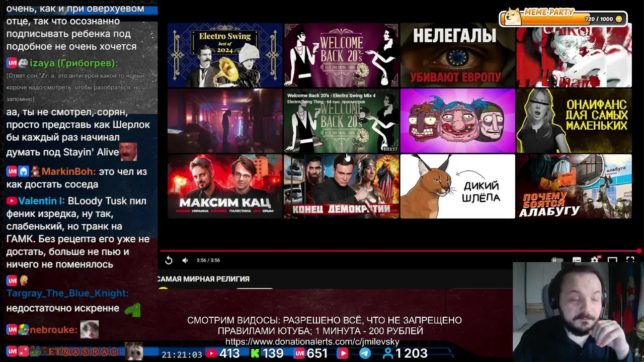Click the Telegram icon in the status bar

[365, 353]
